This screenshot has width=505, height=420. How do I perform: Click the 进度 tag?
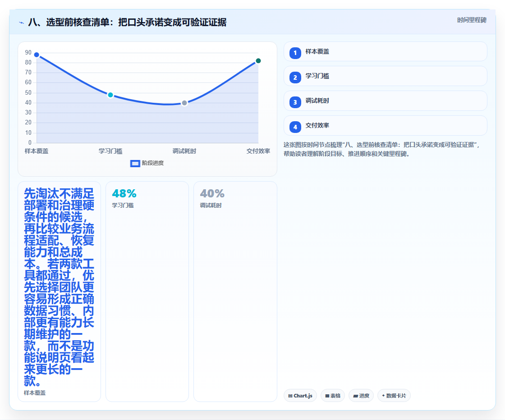pos(361,396)
